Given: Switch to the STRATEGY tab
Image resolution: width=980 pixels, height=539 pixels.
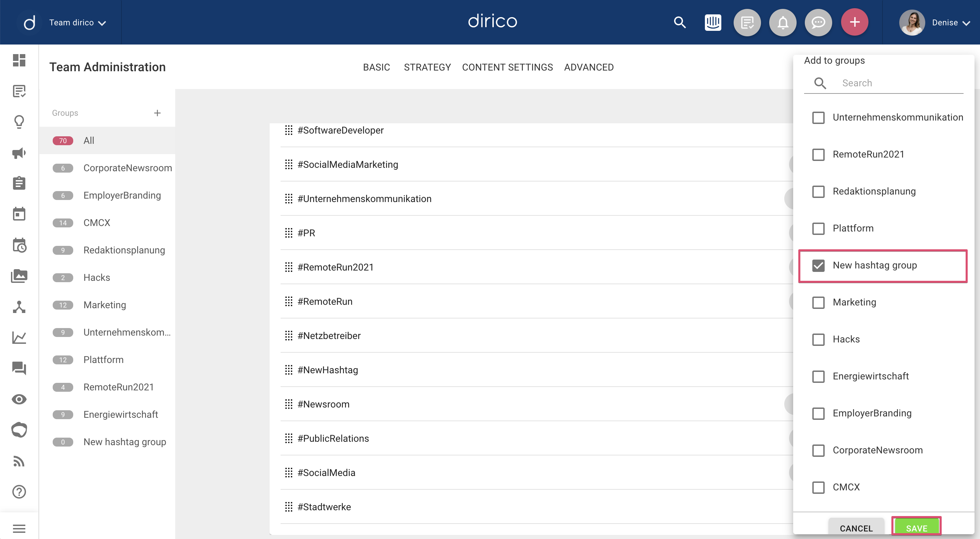Looking at the screenshot, I should click(427, 67).
